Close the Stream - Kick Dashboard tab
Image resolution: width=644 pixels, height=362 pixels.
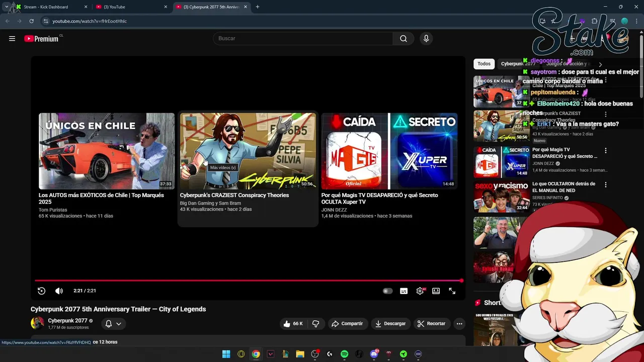tap(86, 7)
